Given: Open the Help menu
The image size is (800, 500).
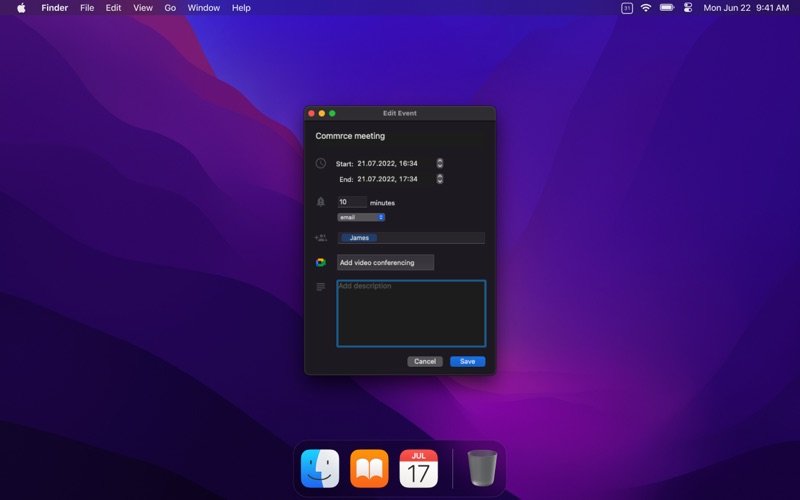Looking at the screenshot, I should coord(241,8).
